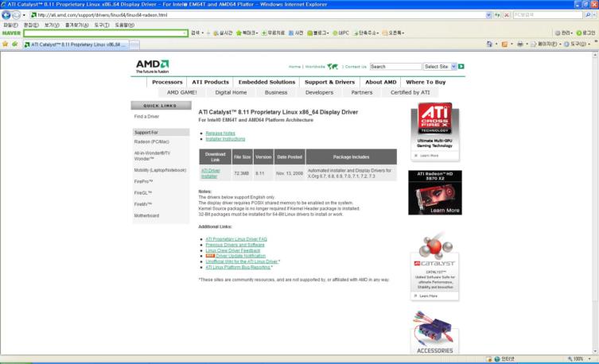Click the browser Back arrow button
This screenshot has width=599, height=364.
tap(6, 15)
